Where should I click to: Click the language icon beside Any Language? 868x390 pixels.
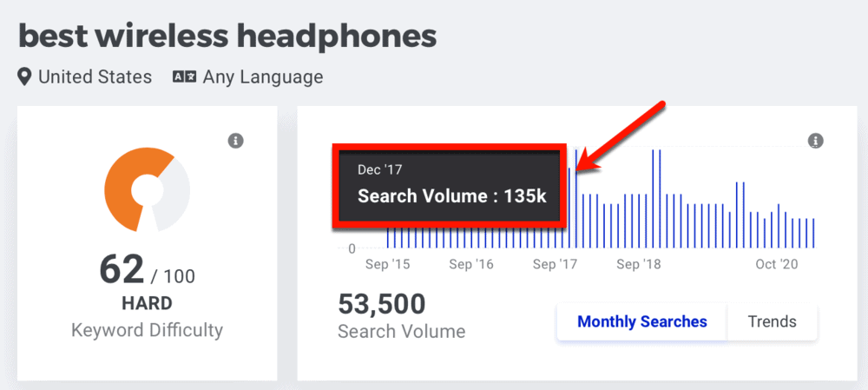pos(184,77)
